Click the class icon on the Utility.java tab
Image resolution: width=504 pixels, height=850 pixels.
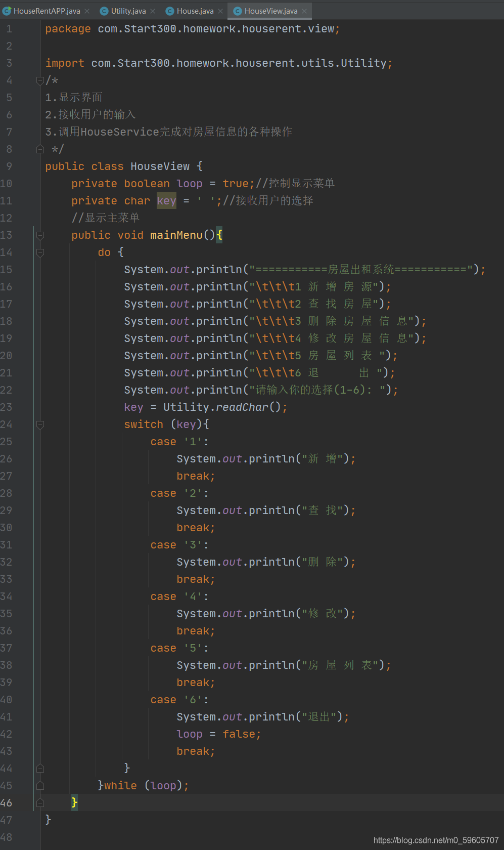point(104,11)
